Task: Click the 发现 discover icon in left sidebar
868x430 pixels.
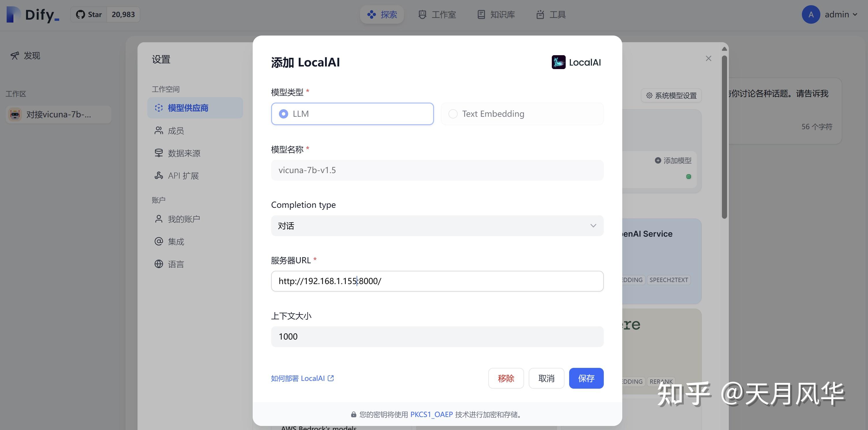Action: (x=14, y=55)
